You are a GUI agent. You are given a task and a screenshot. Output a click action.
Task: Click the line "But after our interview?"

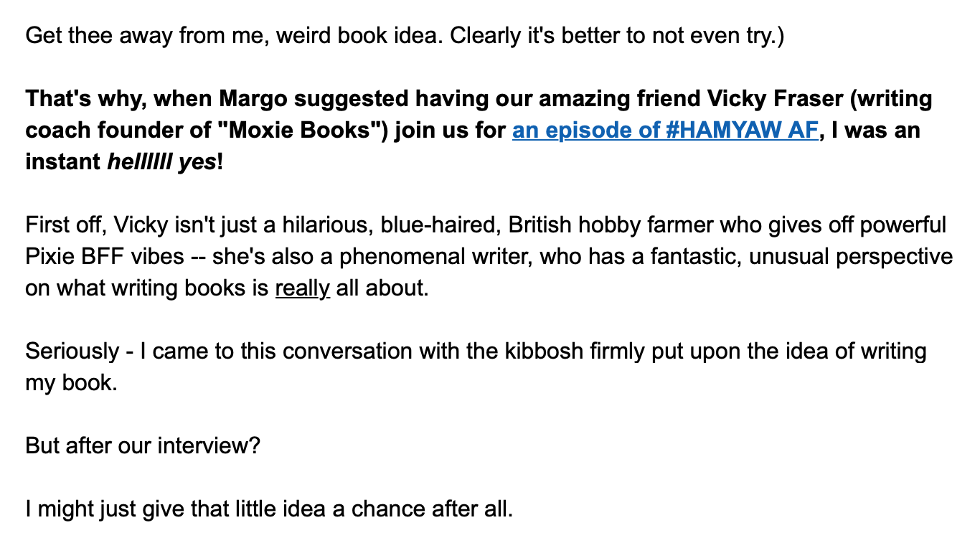(143, 446)
